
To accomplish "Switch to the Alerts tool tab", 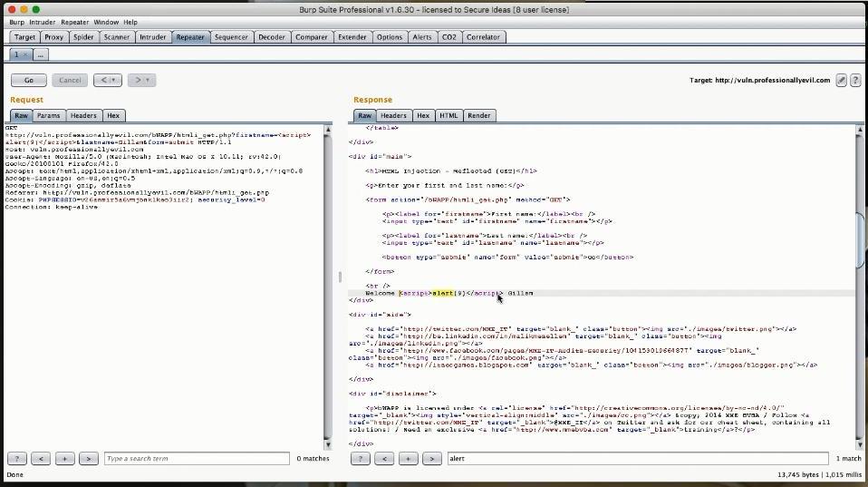I will pos(422,37).
